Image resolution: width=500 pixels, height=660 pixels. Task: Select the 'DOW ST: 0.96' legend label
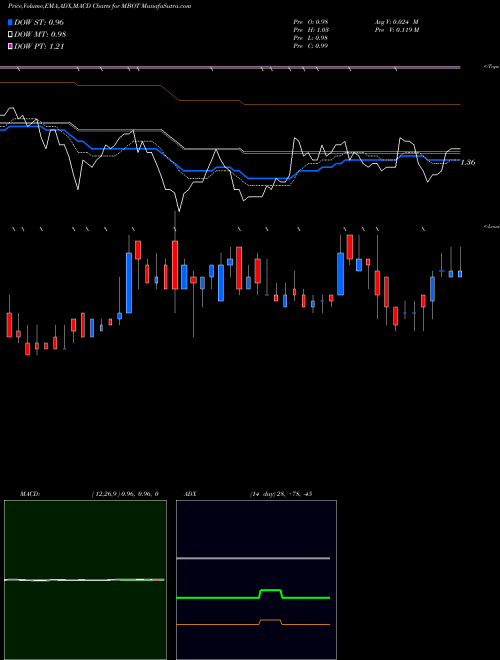[39, 22]
